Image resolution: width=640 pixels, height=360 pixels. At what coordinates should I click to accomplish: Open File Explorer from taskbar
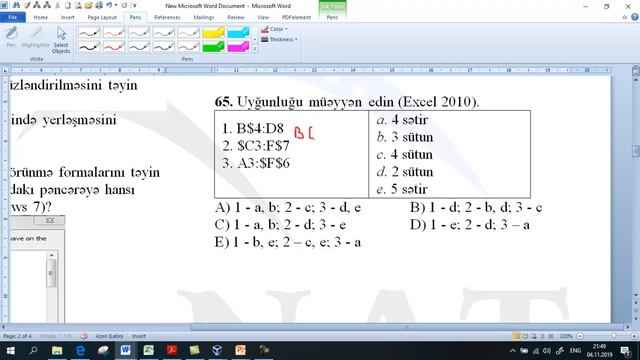point(57,351)
